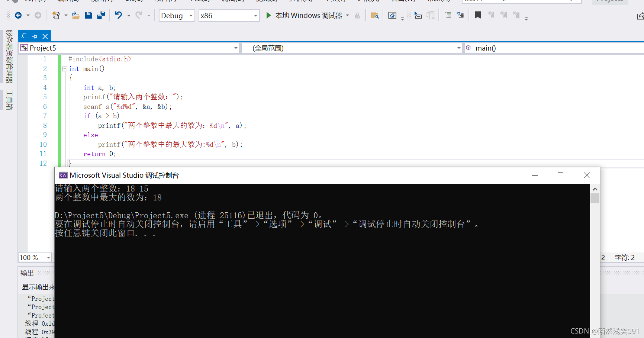Click the redo arrow icon
The image size is (644, 338).
tap(139, 15)
